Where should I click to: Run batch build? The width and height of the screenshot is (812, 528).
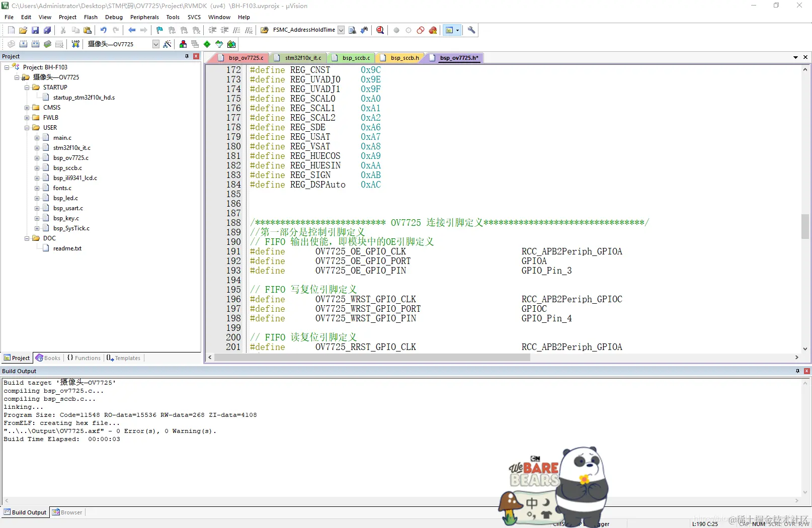pyautogui.click(x=47, y=44)
